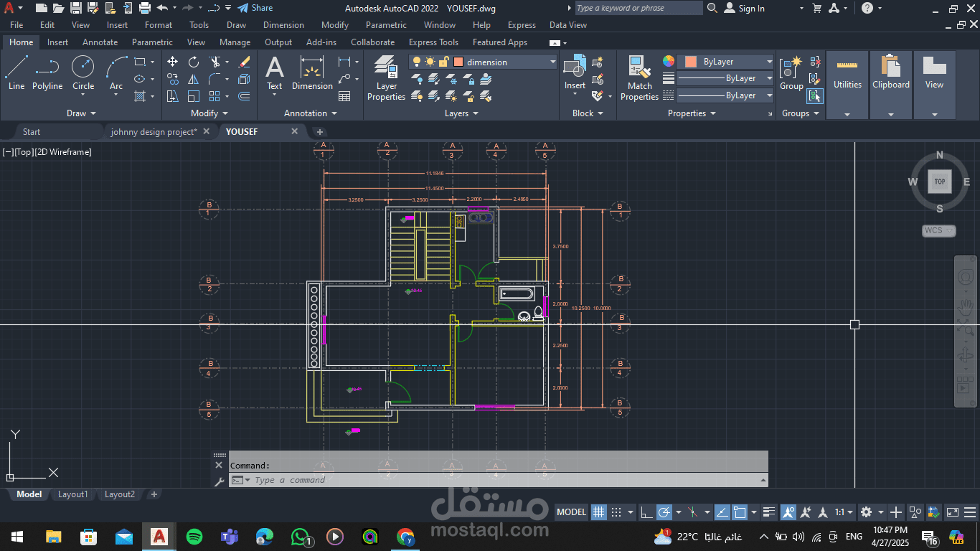Select the Circle tool
The width and height of the screenshot is (980, 551).
(83, 73)
